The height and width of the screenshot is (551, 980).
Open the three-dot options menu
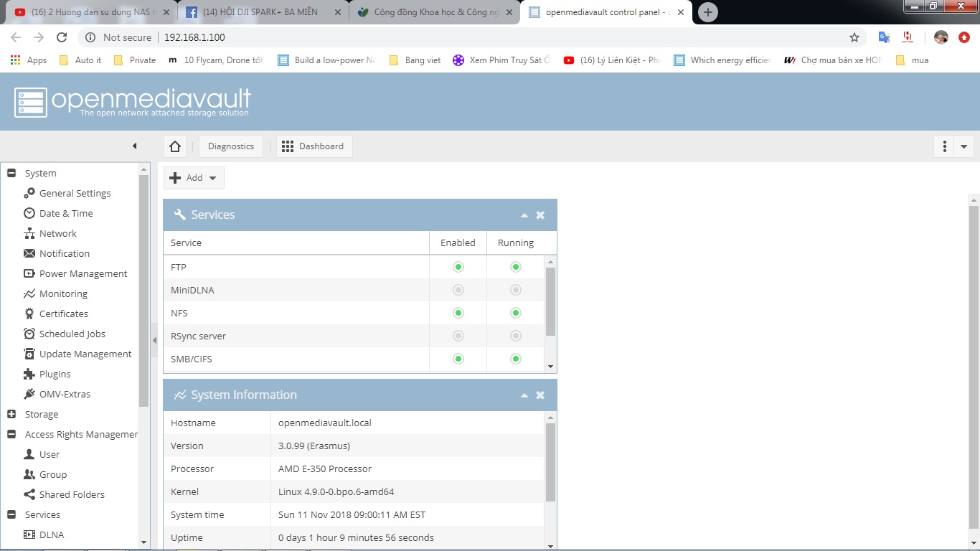coord(945,146)
